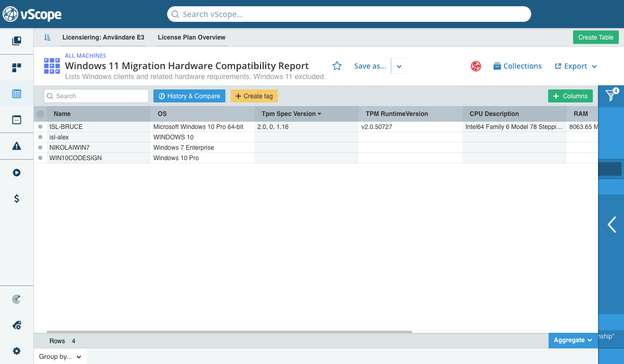Click the horizontal table scrollbar

[229, 332]
